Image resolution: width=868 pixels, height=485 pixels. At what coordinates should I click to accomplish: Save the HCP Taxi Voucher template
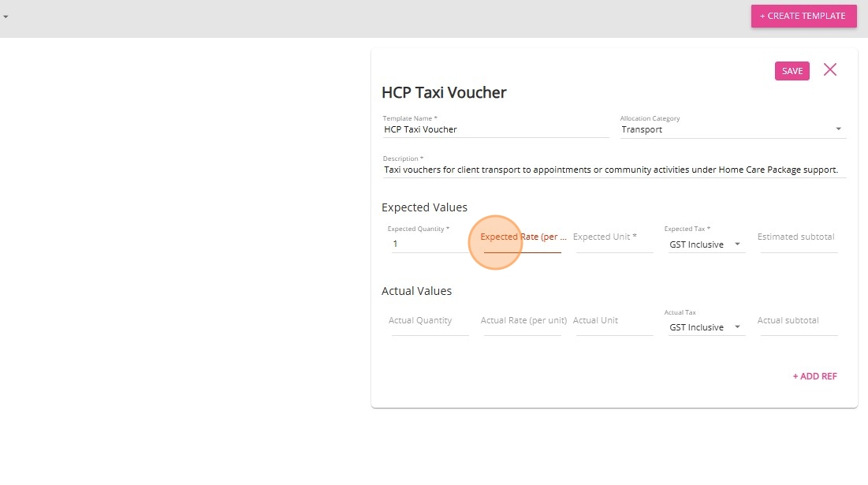[792, 71]
